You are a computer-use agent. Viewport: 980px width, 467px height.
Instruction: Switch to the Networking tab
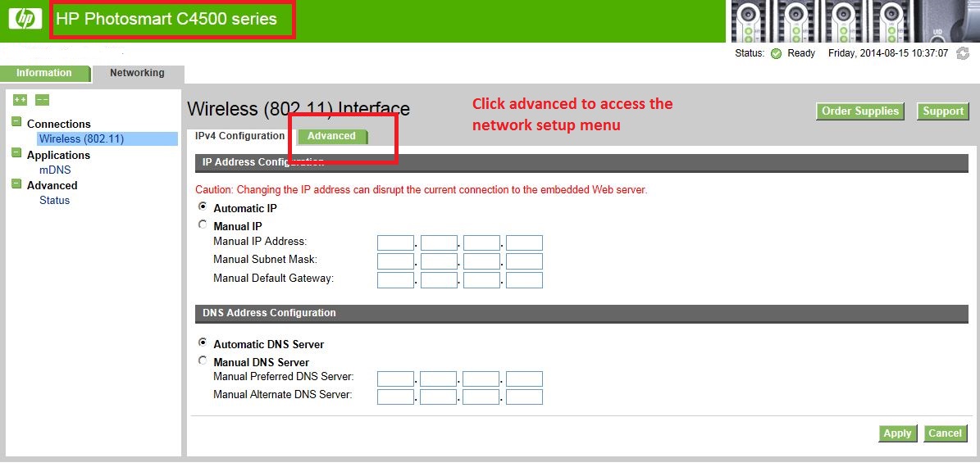(x=137, y=73)
